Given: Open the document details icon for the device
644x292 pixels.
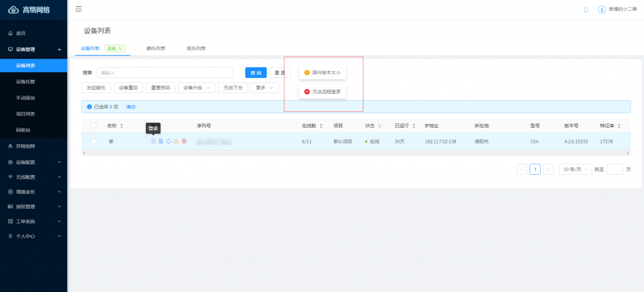Looking at the screenshot, I should coord(161,141).
